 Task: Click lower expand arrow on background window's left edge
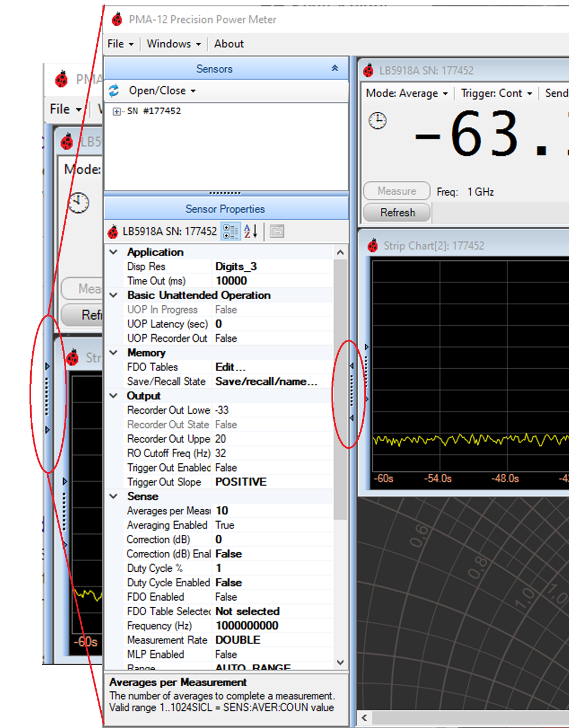pos(47,430)
